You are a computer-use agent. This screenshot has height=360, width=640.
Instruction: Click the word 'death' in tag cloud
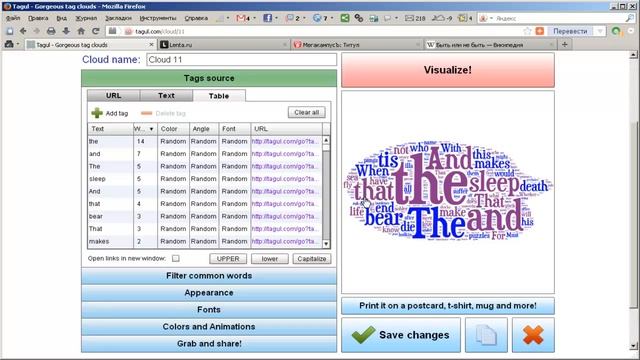click(x=533, y=186)
